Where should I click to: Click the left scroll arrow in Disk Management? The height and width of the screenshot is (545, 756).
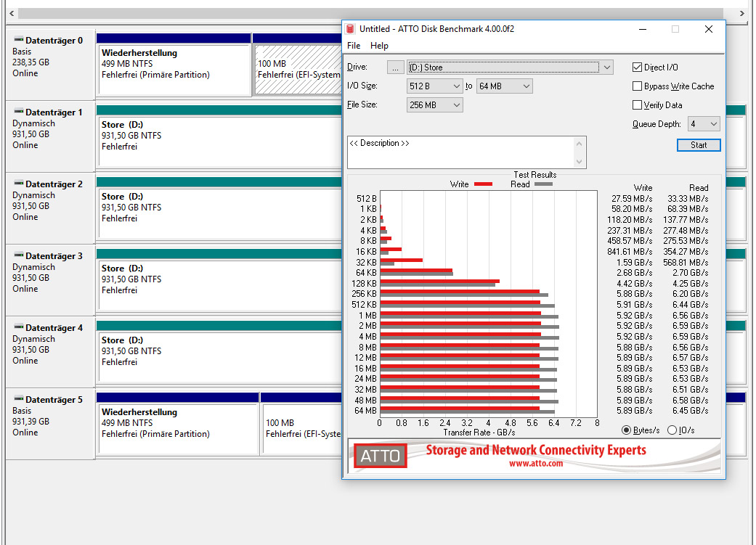coord(12,13)
